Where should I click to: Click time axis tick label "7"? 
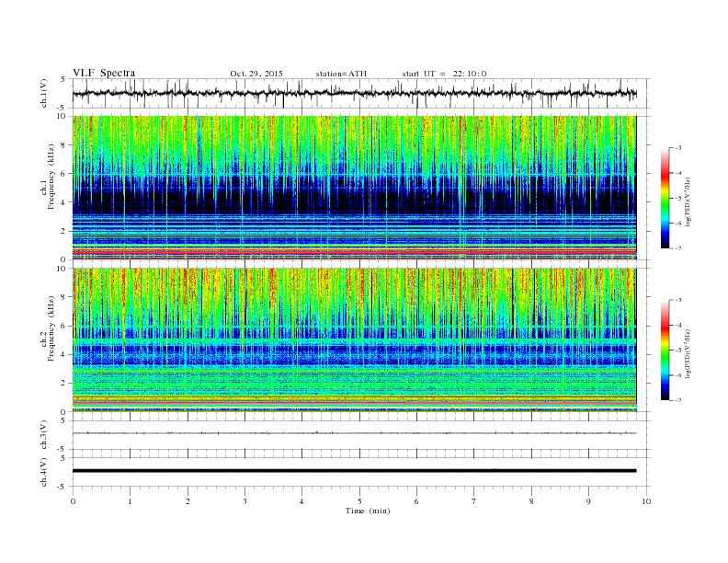click(x=474, y=501)
